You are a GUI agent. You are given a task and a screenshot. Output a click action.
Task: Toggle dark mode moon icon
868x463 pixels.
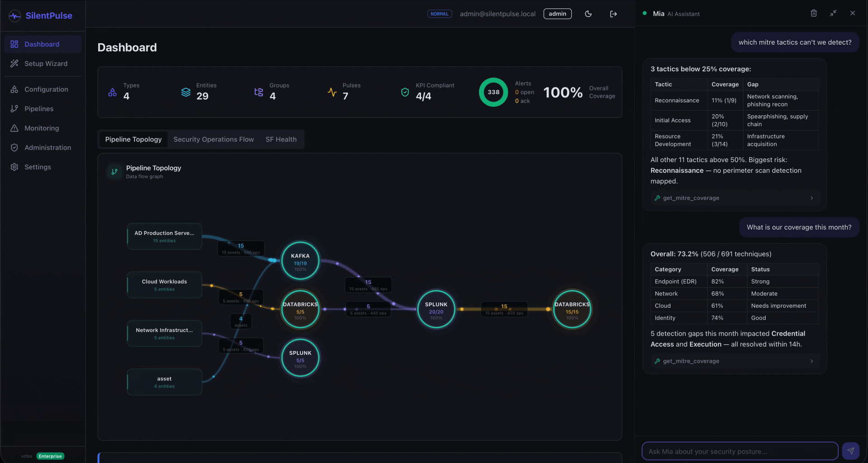(x=588, y=14)
